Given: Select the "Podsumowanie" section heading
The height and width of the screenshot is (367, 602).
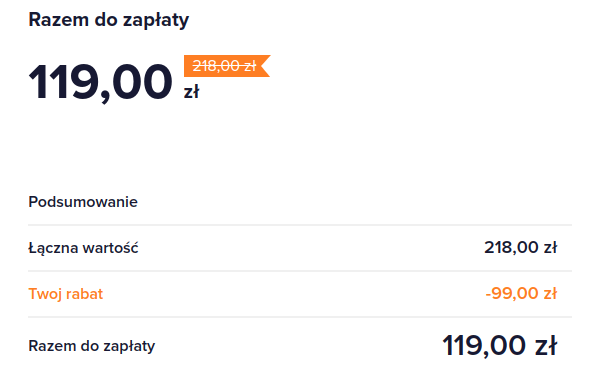Looking at the screenshot, I should 83,202.
